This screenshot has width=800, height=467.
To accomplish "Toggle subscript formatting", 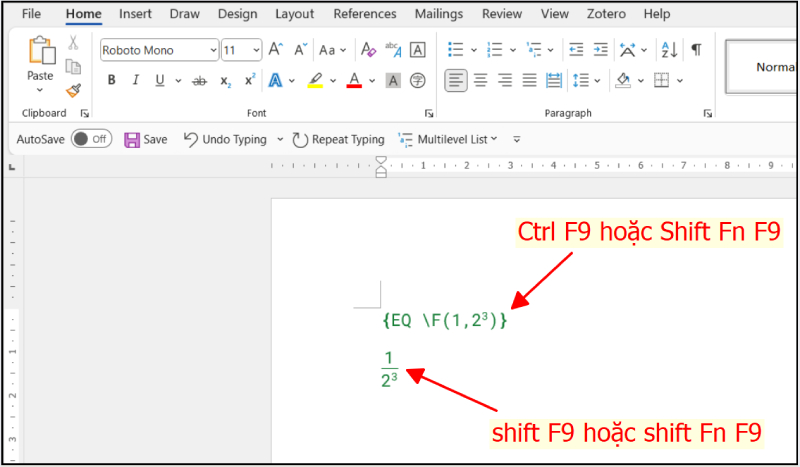I will point(225,80).
